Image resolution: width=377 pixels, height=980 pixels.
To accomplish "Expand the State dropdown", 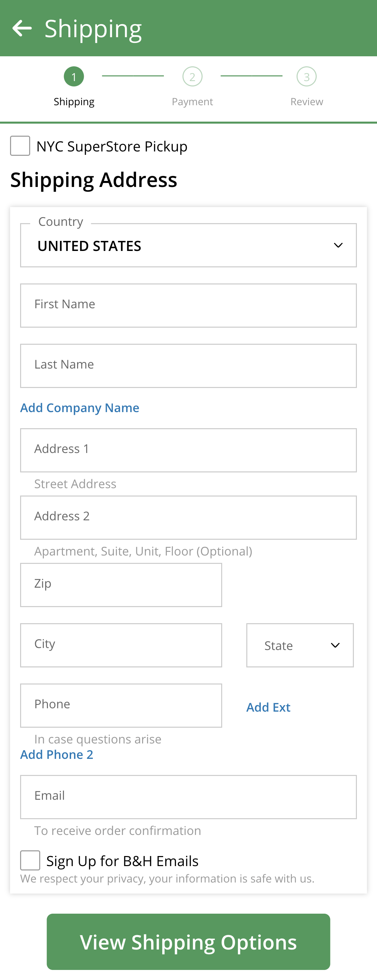I will click(300, 645).
